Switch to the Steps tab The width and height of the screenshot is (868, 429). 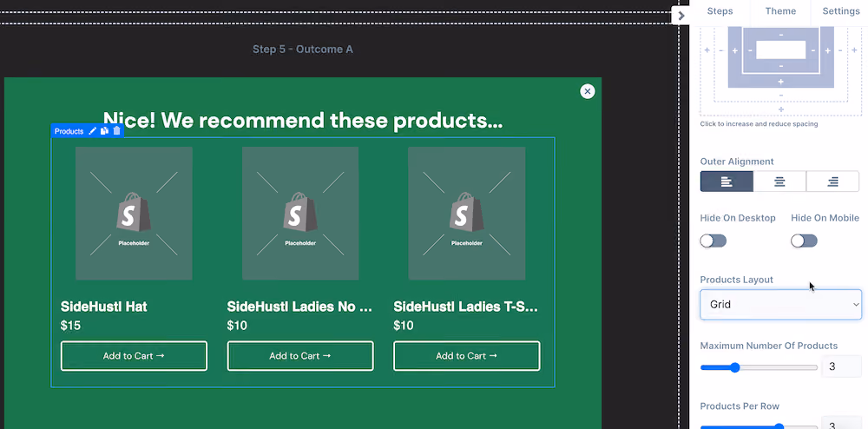pos(720,11)
